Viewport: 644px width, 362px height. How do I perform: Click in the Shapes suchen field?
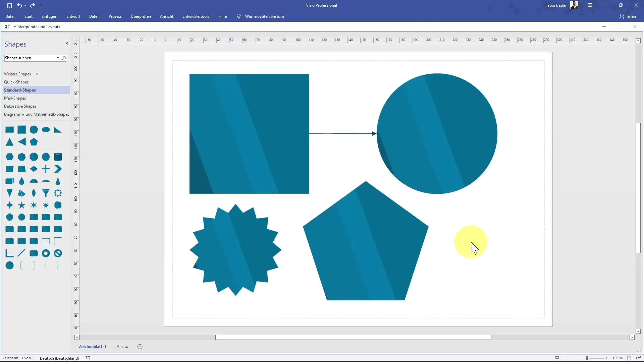(x=30, y=58)
